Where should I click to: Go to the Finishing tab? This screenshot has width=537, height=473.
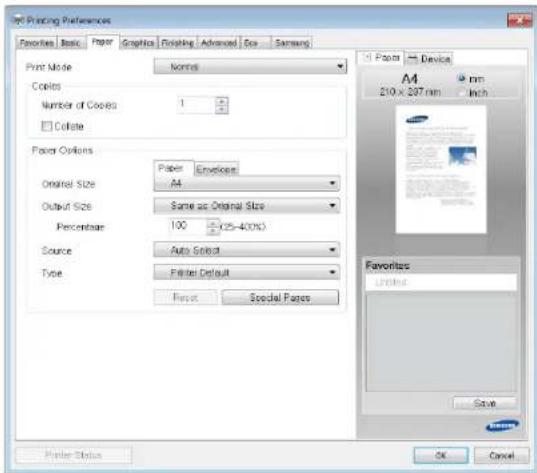tap(177, 43)
